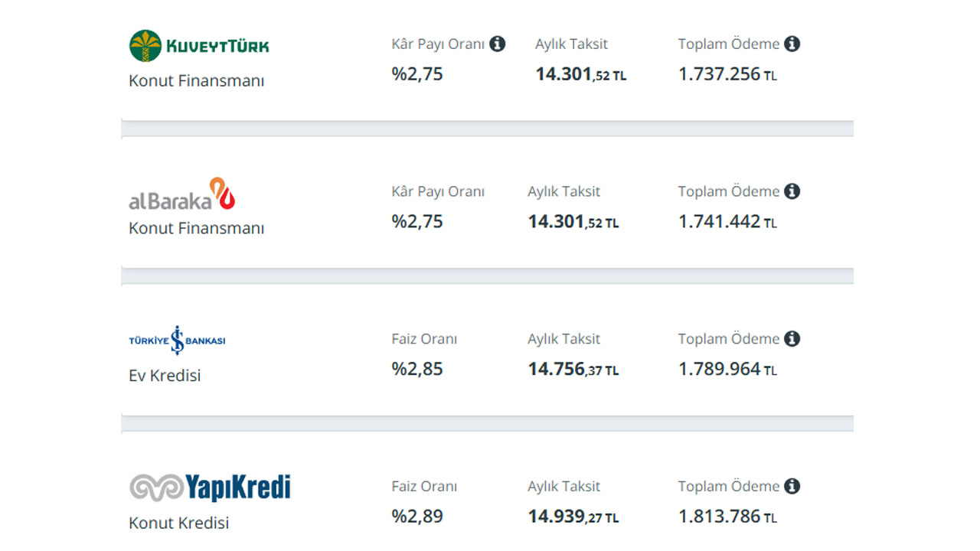Click İş Bankası interest rate %2,85

point(417,369)
